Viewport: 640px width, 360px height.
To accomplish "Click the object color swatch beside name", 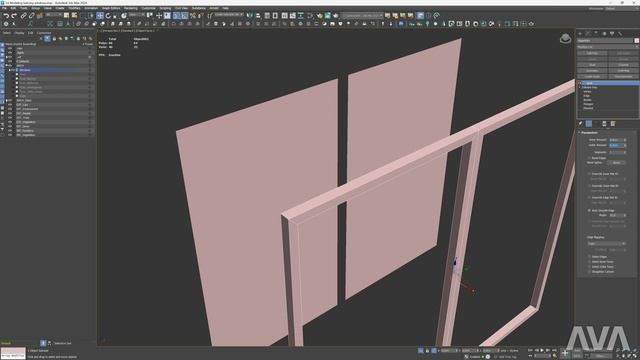I will click(636, 40).
